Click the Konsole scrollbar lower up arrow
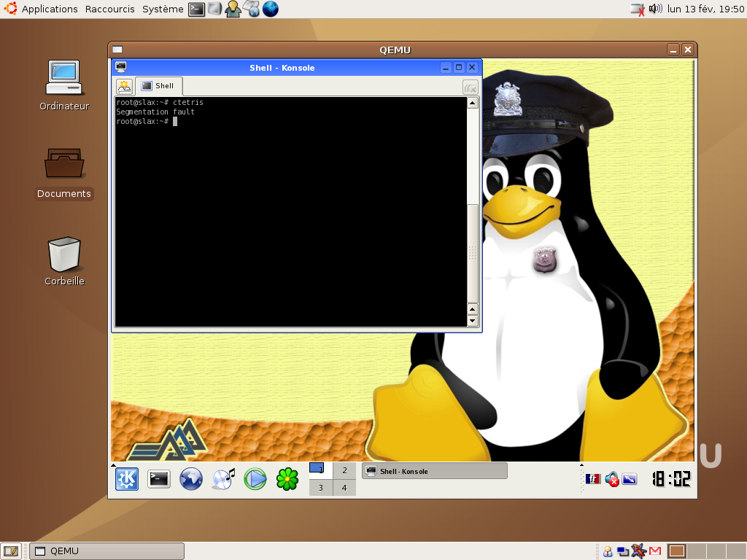This screenshot has height=560, width=747. [472, 309]
